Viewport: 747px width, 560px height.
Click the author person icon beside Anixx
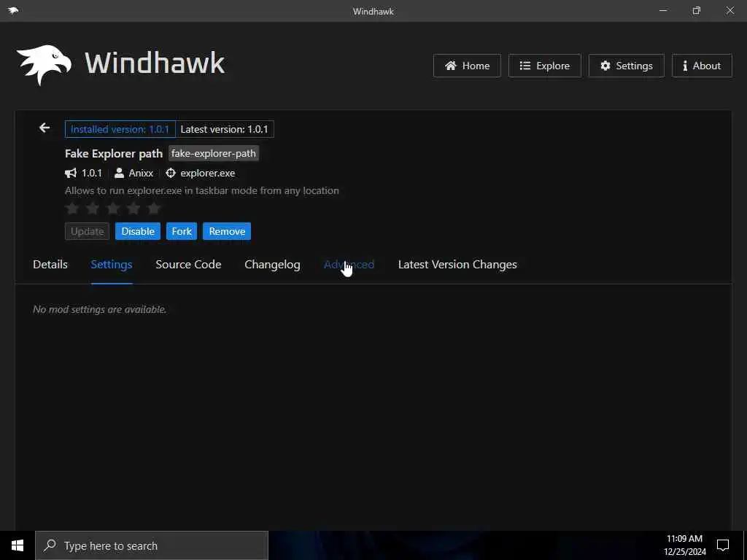point(119,173)
